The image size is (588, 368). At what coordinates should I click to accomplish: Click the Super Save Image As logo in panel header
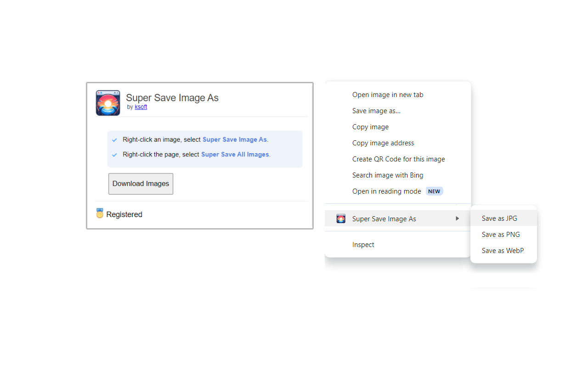[108, 103]
